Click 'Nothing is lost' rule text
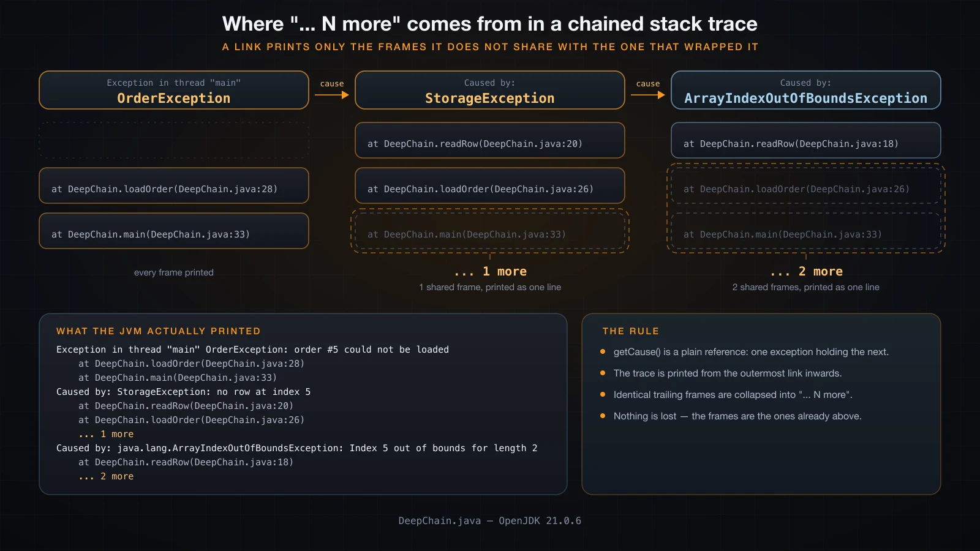980x551 pixels. [737, 416]
